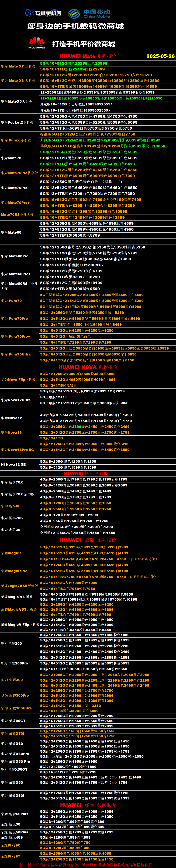Click the 华为 Mate X6 大折叠 label
The width and height of the screenshot is (176, 868).
click(18, 81)
